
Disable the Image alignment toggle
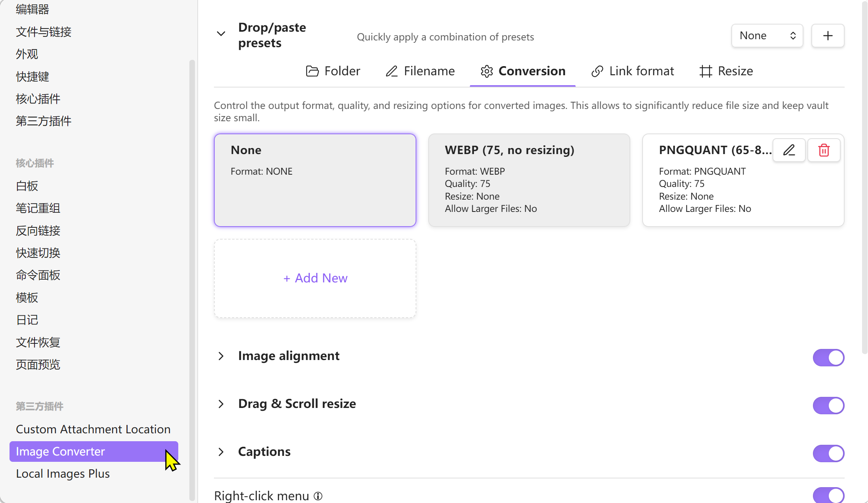pos(828,358)
